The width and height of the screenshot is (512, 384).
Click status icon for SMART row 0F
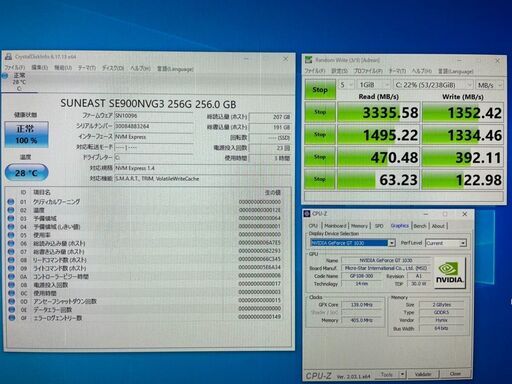point(11,318)
